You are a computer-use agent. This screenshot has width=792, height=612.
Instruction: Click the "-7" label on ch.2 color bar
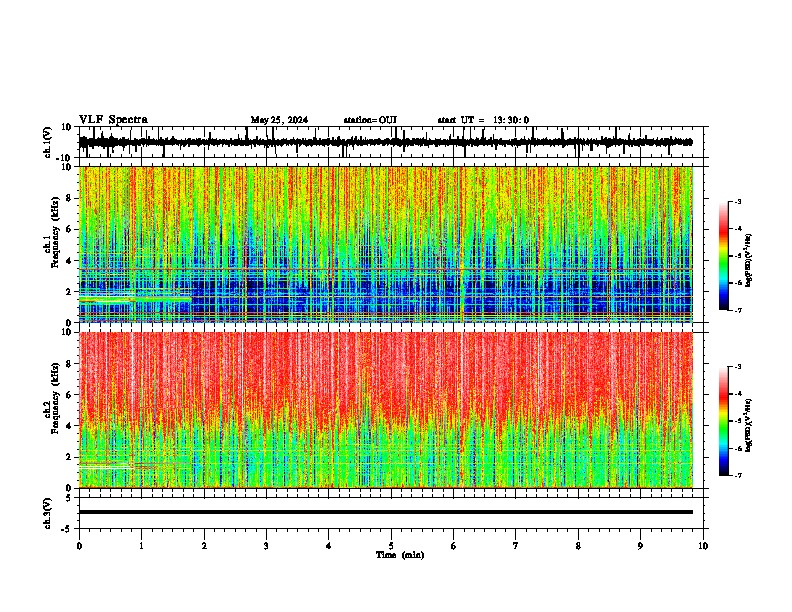pyautogui.click(x=737, y=475)
